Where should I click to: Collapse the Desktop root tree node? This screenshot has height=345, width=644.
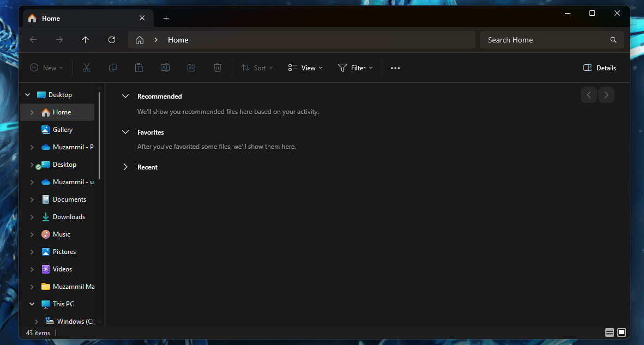(x=27, y=95)
